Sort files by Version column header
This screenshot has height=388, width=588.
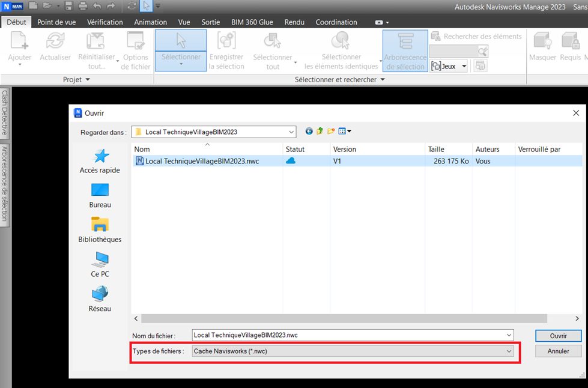tap(378, 149)
